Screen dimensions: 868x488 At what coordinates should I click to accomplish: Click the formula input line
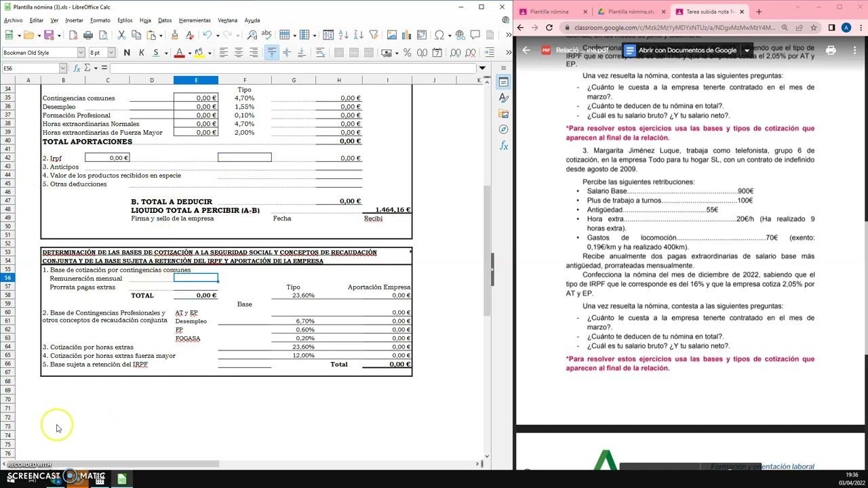[292, 68]
